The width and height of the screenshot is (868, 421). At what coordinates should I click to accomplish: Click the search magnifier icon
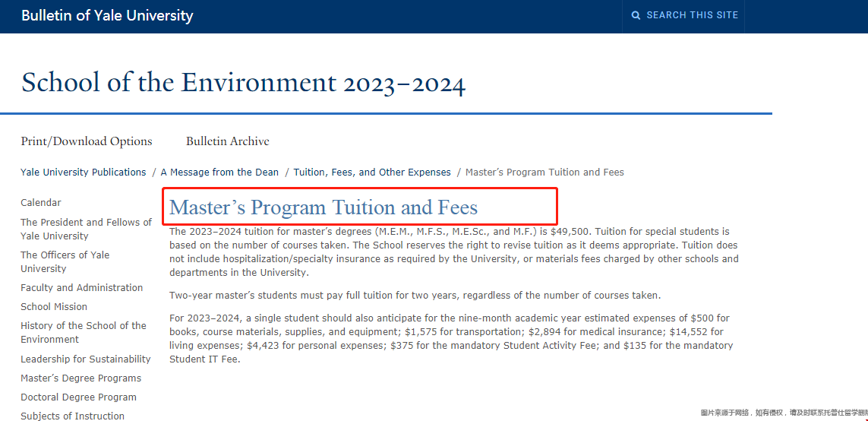point(636,15)
